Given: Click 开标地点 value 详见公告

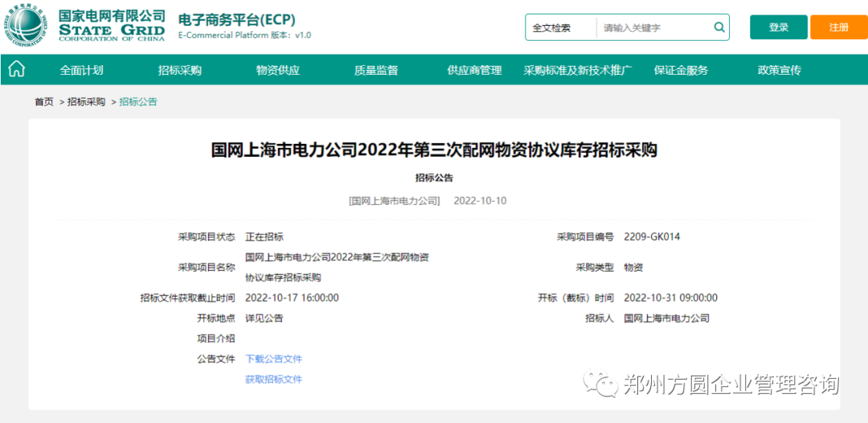Looking at the screenshot, I should [264, 318].
